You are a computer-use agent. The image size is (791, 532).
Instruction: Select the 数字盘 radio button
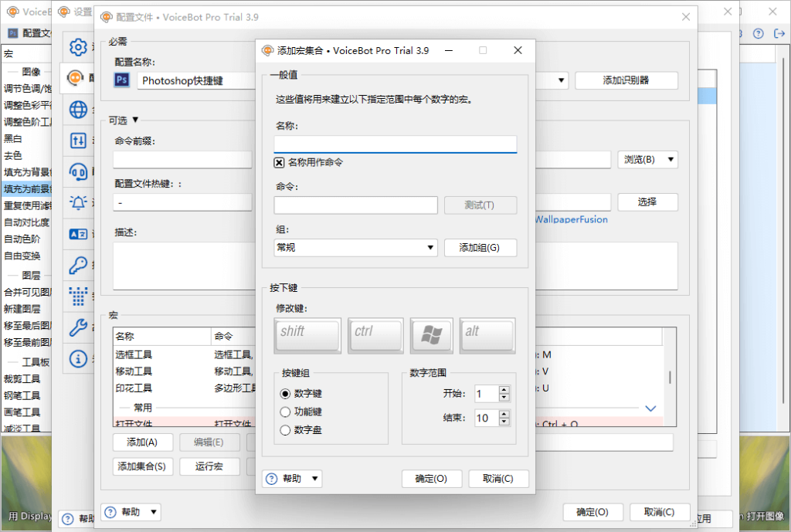[x=286, y=430]
